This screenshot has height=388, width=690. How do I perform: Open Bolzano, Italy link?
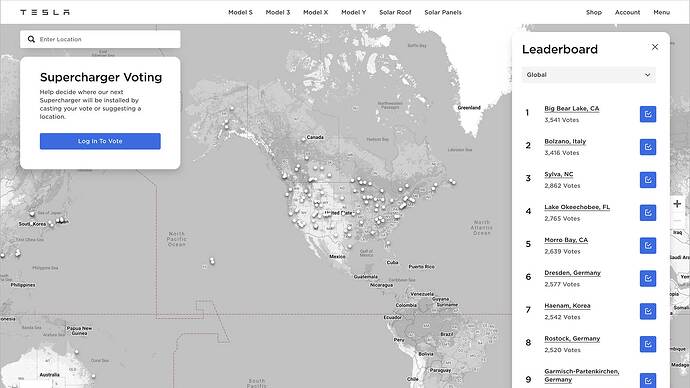pyautogui.click(x=565, y=141)
